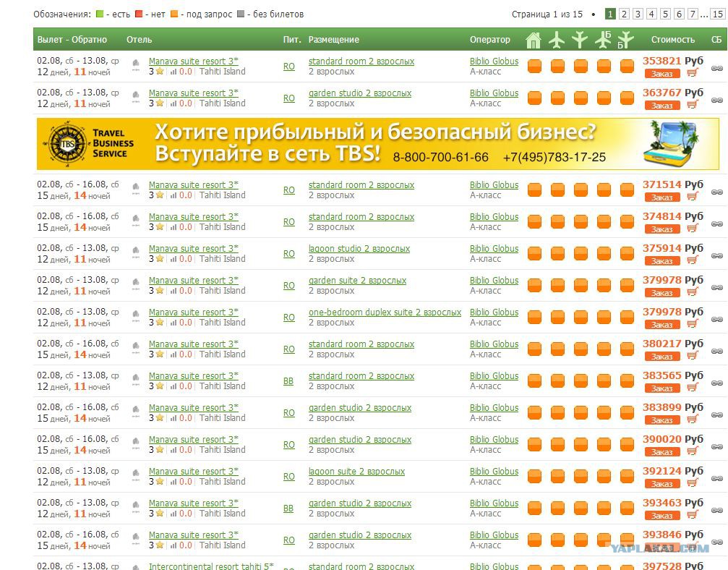
Task: Click the Пит. column header
Action: 292,40
